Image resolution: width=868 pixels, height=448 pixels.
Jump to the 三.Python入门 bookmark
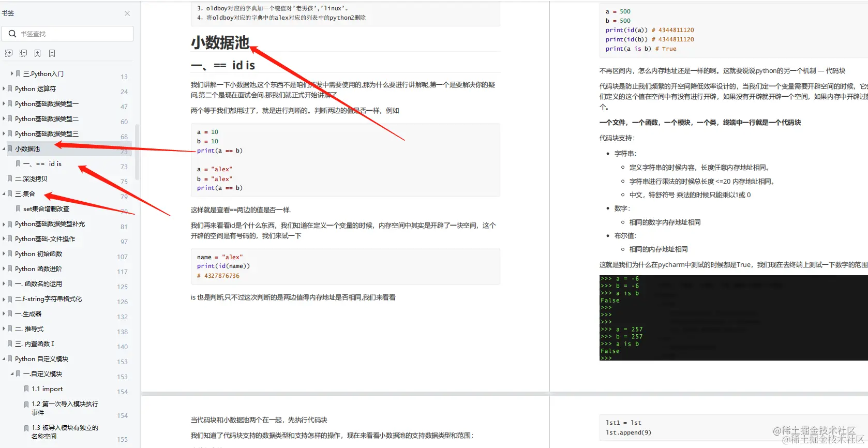43,73
